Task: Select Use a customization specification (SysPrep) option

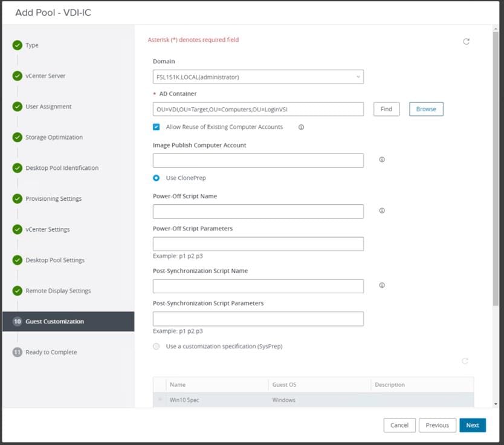Action: coord(157,346)
